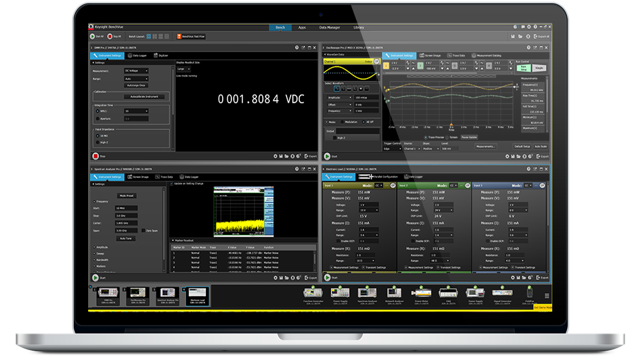
Task: Click the help icon on the Oscilloscope panel
Action: [529, 47]
